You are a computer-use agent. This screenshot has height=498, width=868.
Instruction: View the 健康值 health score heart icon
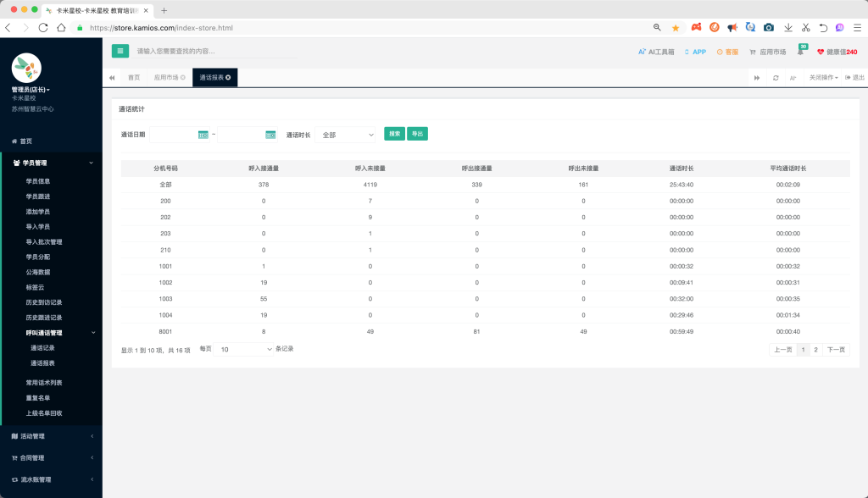(821, 52)
